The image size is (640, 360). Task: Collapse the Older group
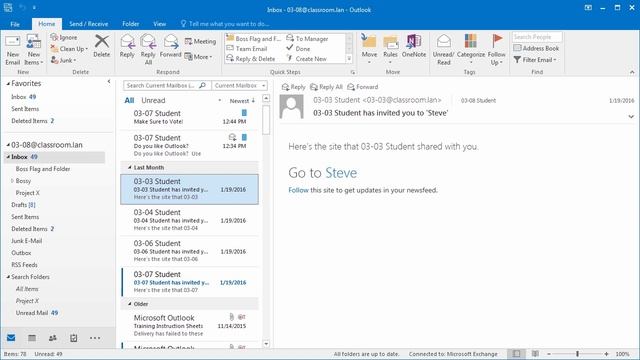129,304
